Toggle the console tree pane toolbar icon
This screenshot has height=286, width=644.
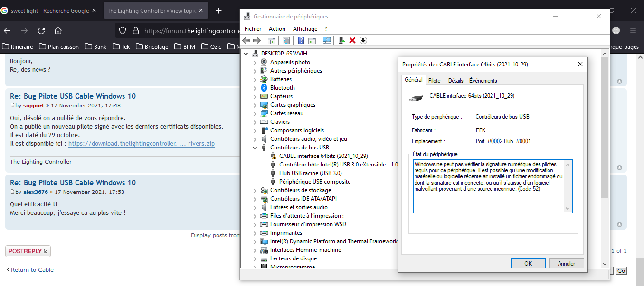point(272,41)
